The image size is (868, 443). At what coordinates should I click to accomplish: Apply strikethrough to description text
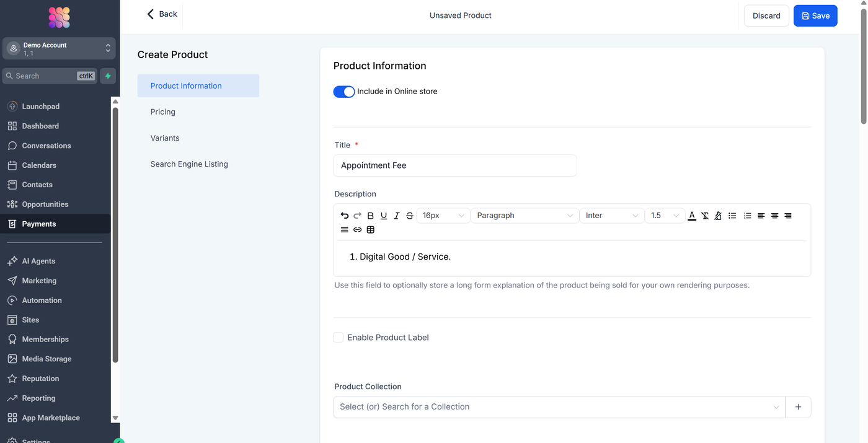point(410,216)
